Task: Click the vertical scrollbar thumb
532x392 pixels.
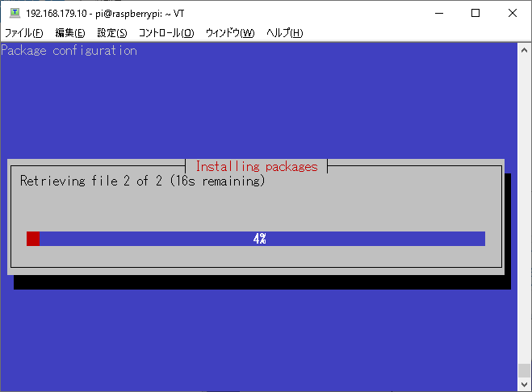Action: click(524, 370)
